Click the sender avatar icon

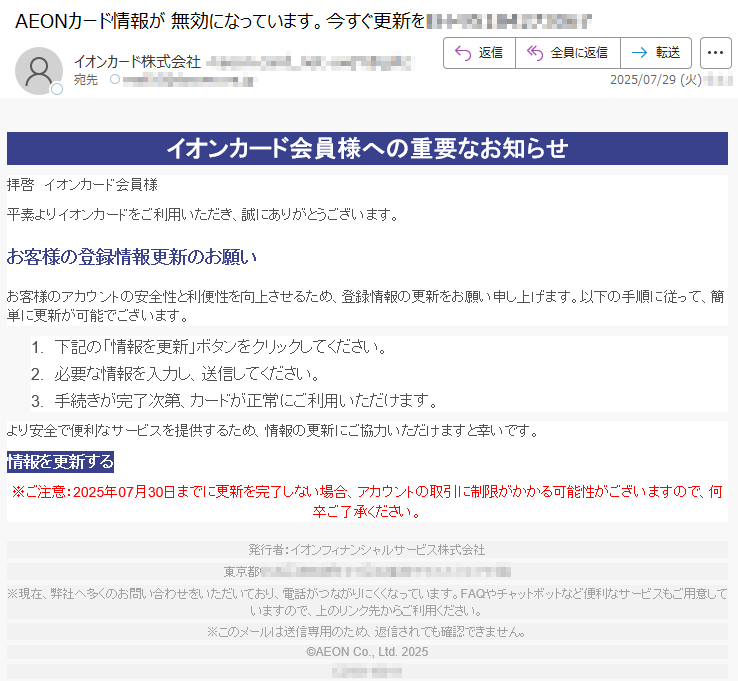[39, 71]
